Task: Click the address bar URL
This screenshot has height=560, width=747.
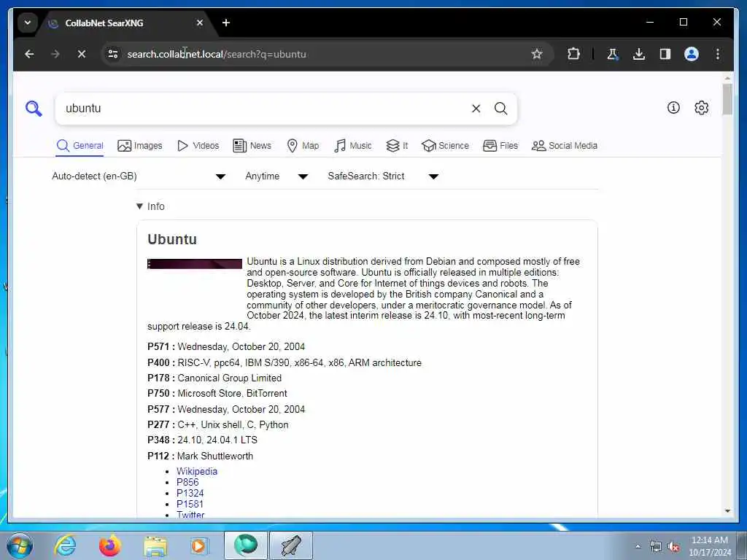Action: (217, 54)
